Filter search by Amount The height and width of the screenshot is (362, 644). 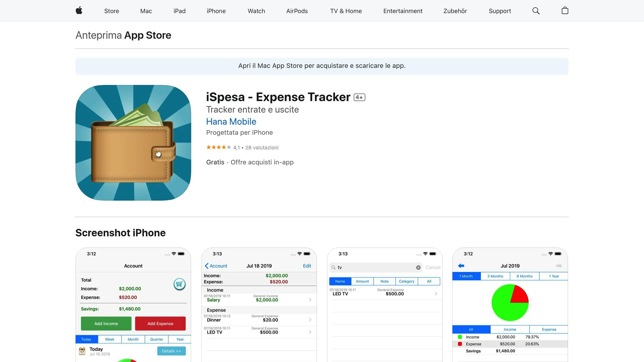(362, 281)
